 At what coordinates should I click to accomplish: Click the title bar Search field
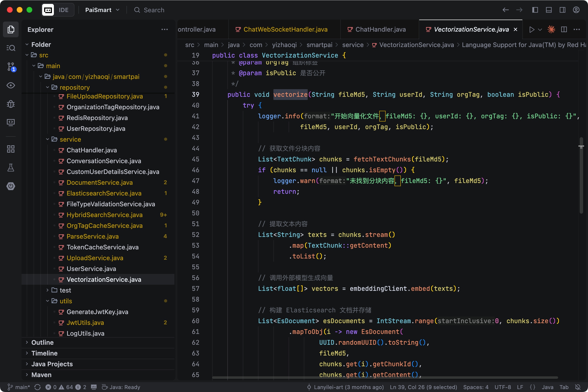154,10
